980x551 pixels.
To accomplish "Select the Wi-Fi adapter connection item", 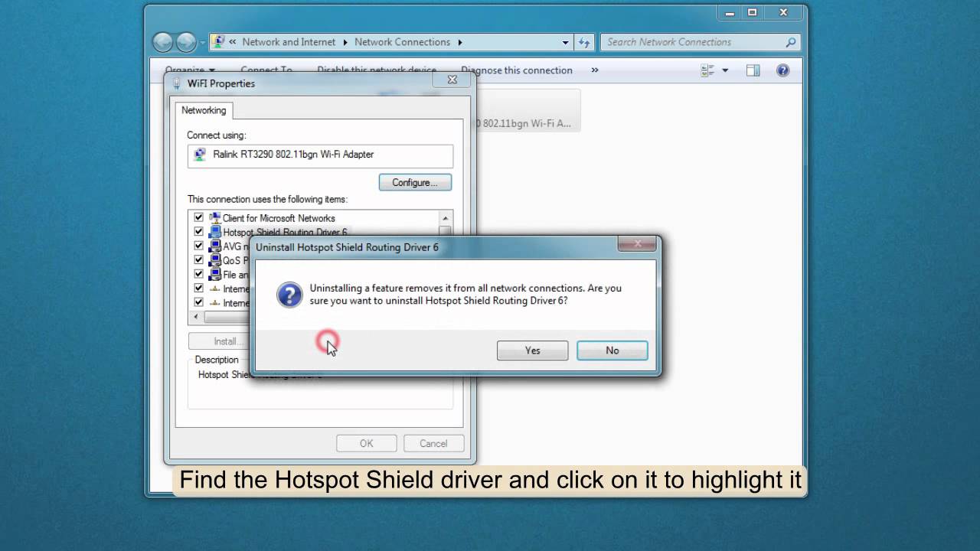I will point(527,110).
